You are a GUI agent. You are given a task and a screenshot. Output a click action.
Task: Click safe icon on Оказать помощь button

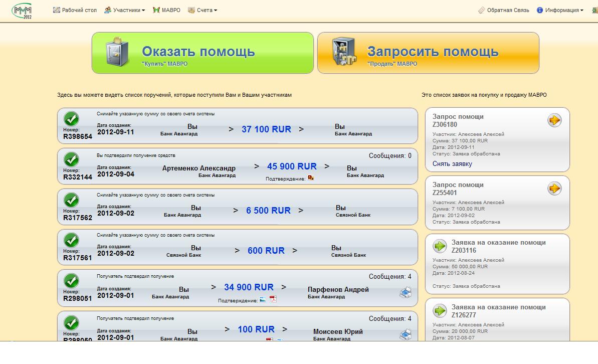pyautogui.click(x=117, y=52)
